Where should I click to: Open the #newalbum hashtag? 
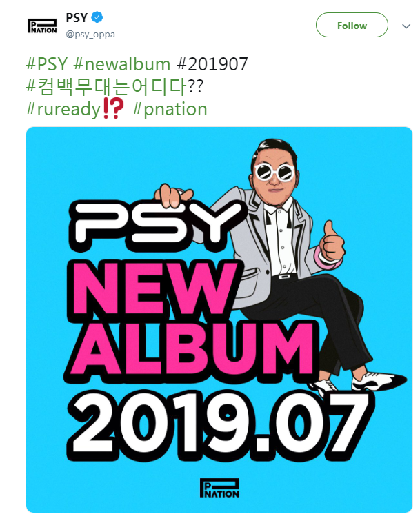point(122,63)
